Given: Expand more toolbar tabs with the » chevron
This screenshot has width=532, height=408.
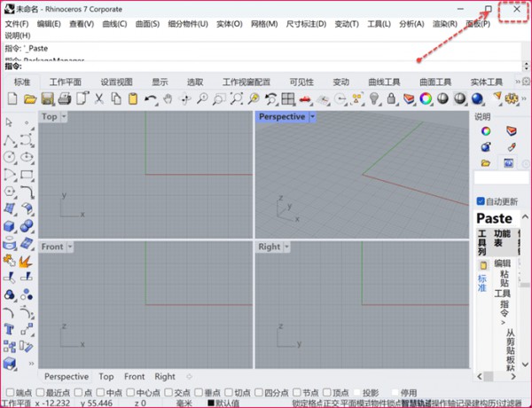Looking at the screenshot, I should (x=518, y=82).
